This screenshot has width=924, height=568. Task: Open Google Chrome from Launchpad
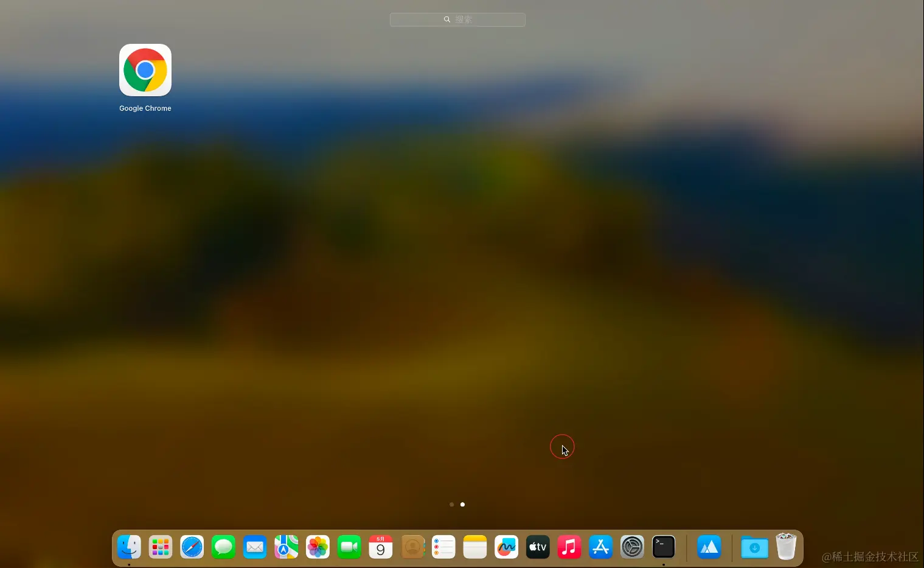145,70
